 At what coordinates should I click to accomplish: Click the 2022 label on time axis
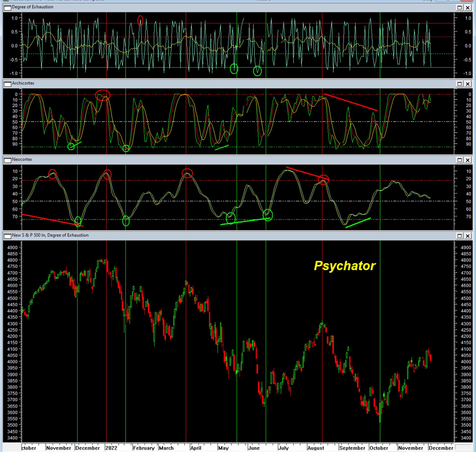[111, 448]
